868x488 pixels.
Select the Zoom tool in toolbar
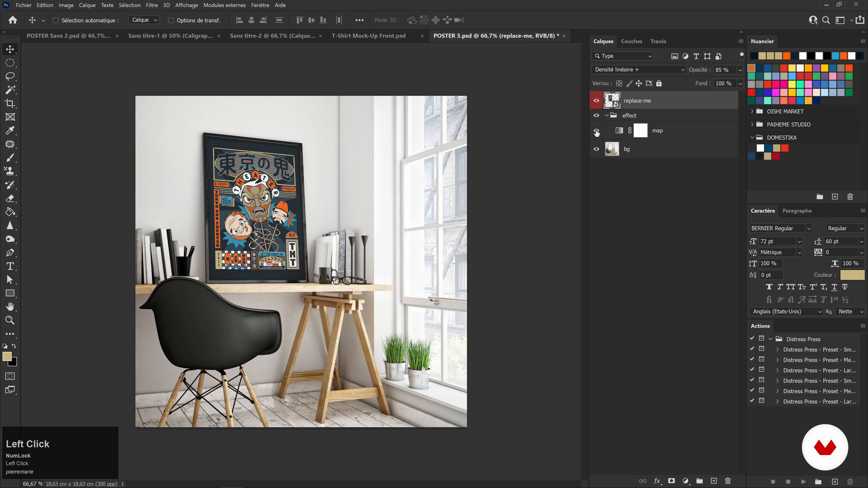click(x=10, y=320)
